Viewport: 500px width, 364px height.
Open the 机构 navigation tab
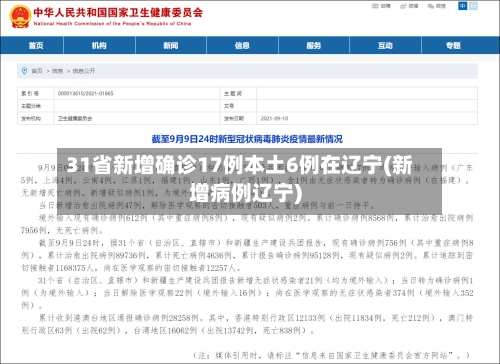coord(99,45)
